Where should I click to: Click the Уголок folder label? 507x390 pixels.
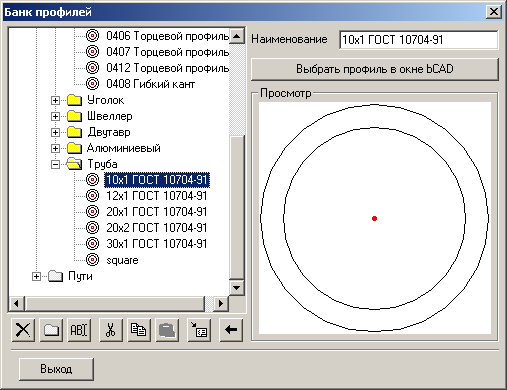click(x=105, y=100)
